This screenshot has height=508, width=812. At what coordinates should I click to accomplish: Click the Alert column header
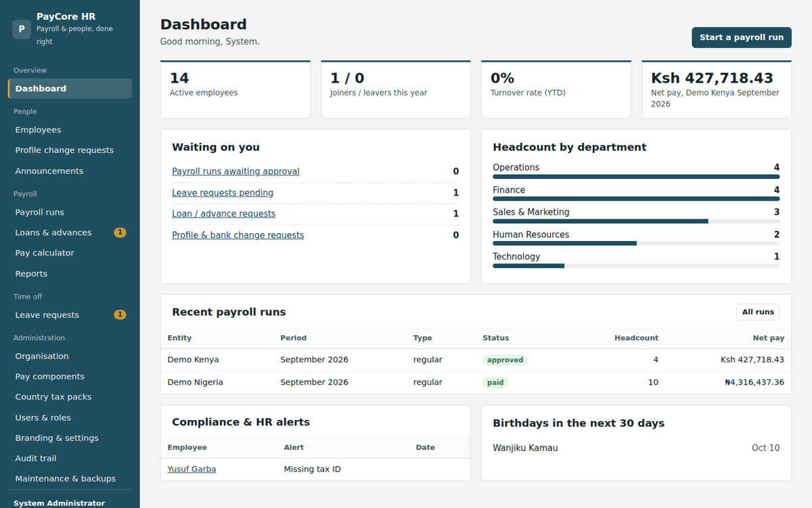coord(294,448)
